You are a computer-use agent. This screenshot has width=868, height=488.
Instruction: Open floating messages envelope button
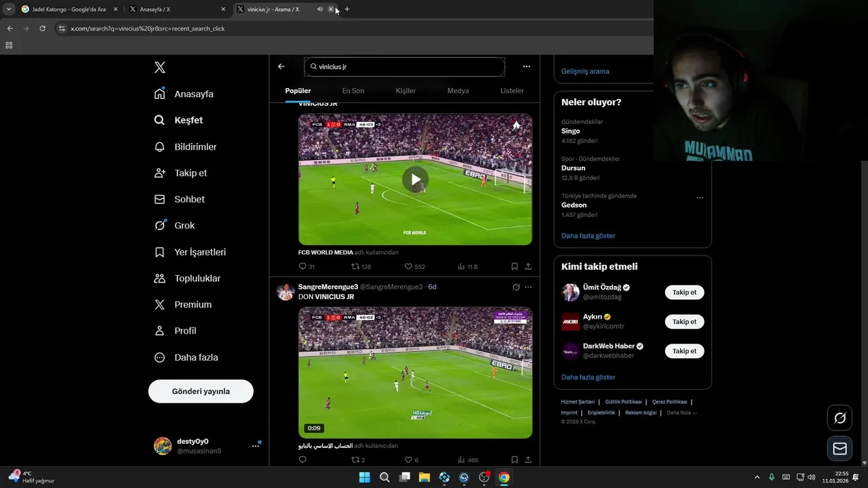click(x=840, y=449)
